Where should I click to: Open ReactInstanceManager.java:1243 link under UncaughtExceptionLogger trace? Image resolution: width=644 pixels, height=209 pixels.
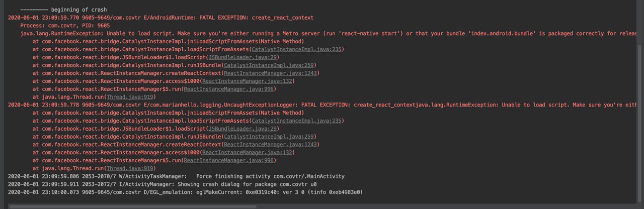click(x=270, y=145)
